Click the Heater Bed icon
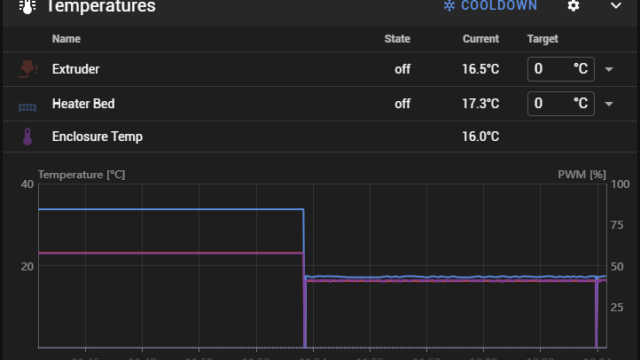 click(27, 107)
